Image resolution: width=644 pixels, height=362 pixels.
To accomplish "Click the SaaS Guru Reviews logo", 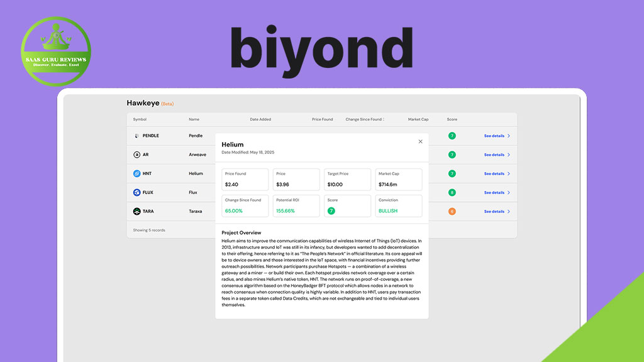I will (56, 52).
